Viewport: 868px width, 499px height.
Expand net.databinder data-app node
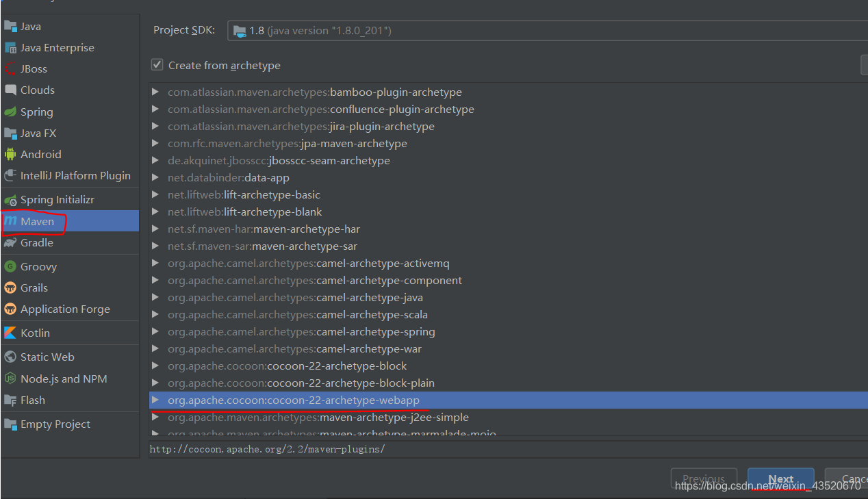[155, 177]
